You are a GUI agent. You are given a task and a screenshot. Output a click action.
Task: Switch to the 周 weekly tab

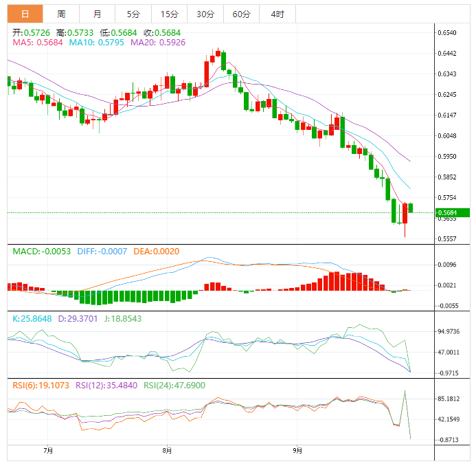coord(61,14)
